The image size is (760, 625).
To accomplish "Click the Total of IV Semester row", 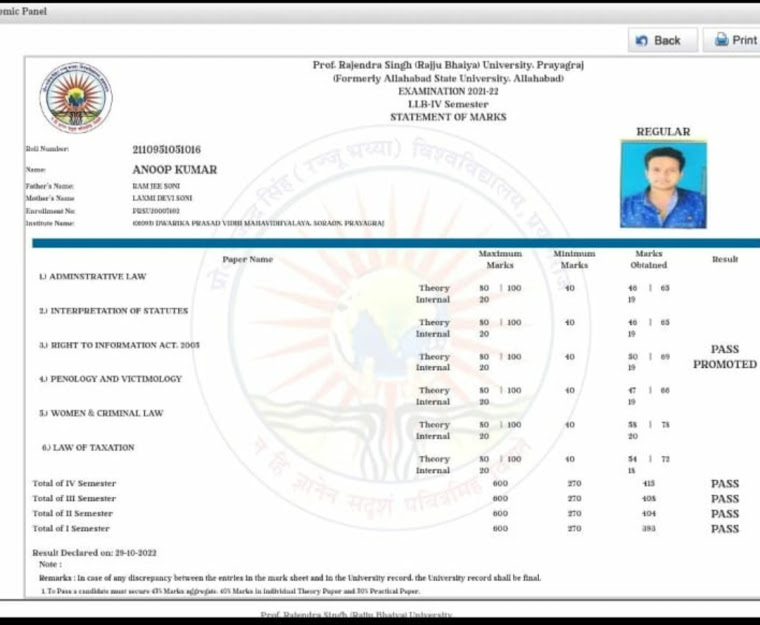I will pos(74,484).
